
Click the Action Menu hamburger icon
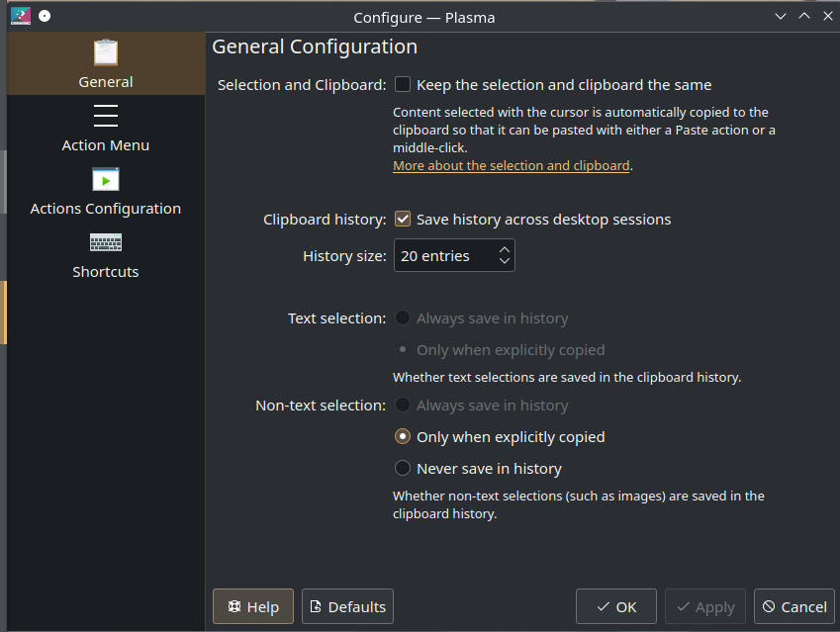click(x=105, y=115)
